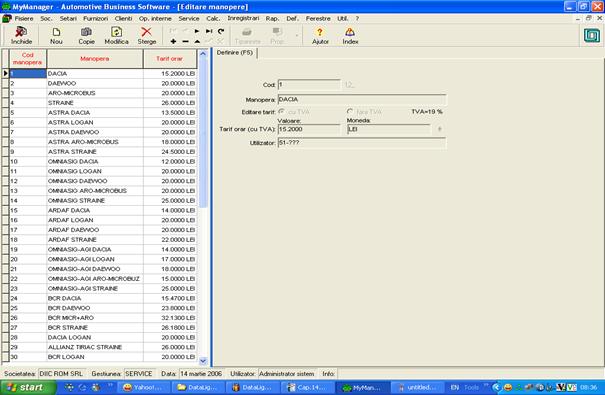605x395 pixels.
Task: Create a new record with Nou
Action: point(56,35)
